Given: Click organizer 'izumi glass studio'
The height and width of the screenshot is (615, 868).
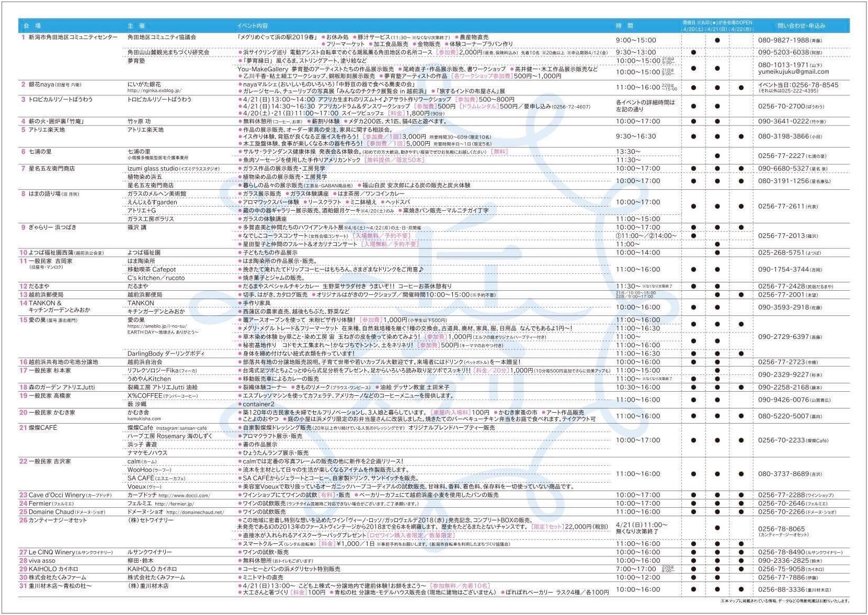Looking at the screenshot, I should point(153,168).
